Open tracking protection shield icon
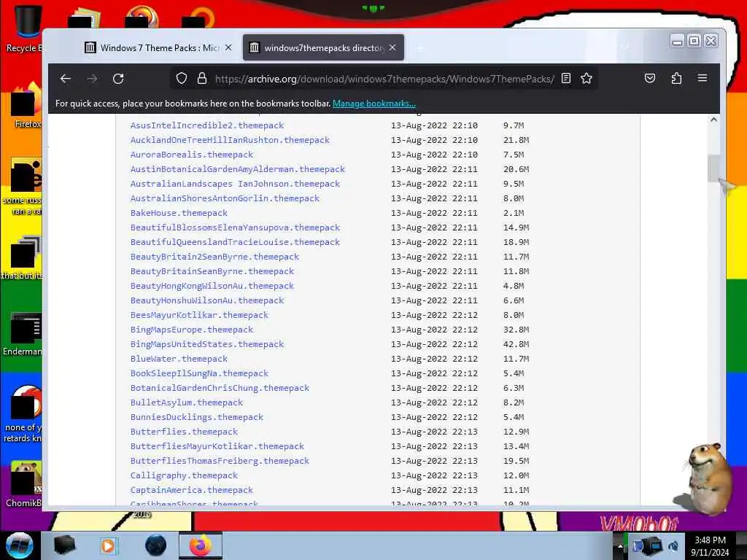 click(182, 78)
